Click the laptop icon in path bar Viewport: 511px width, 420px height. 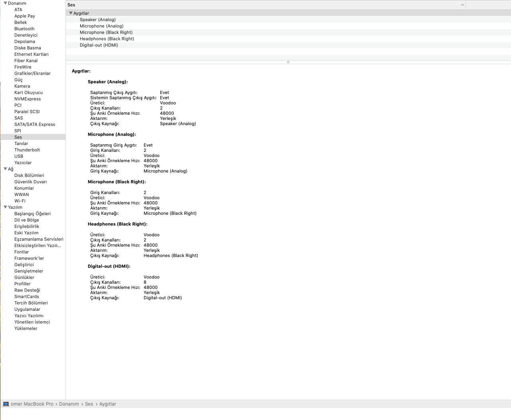(6, 404)
